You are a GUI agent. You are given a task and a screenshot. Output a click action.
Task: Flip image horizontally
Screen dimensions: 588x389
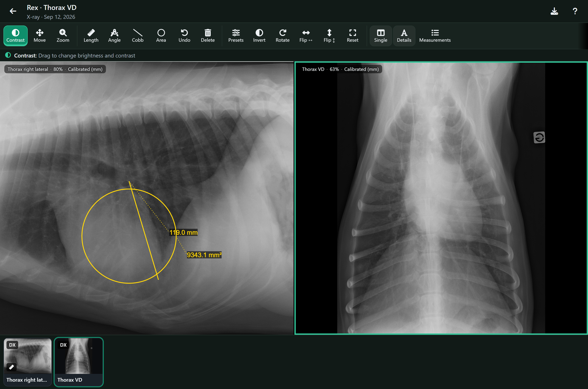(x=306, y=36)
